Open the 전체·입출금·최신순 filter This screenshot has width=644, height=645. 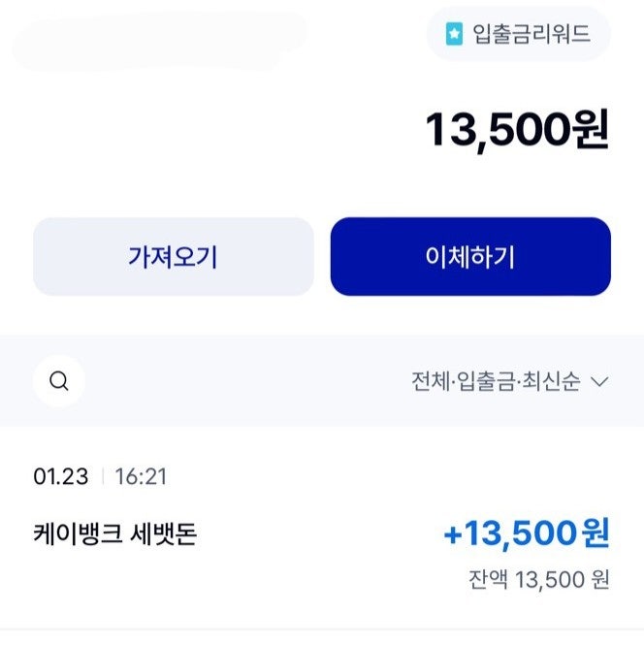click(509, 381)
